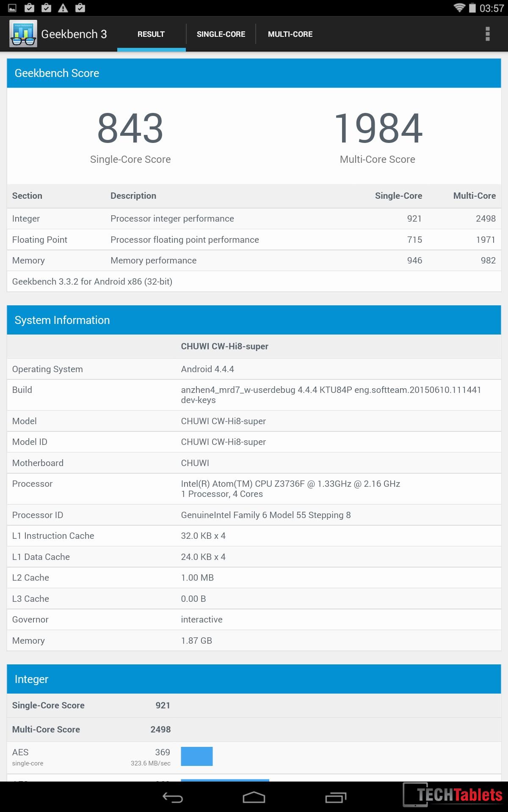Tap the Integer multi-core value 2498 in table
The width and height of the screenshot is (508, 812).
486,219
